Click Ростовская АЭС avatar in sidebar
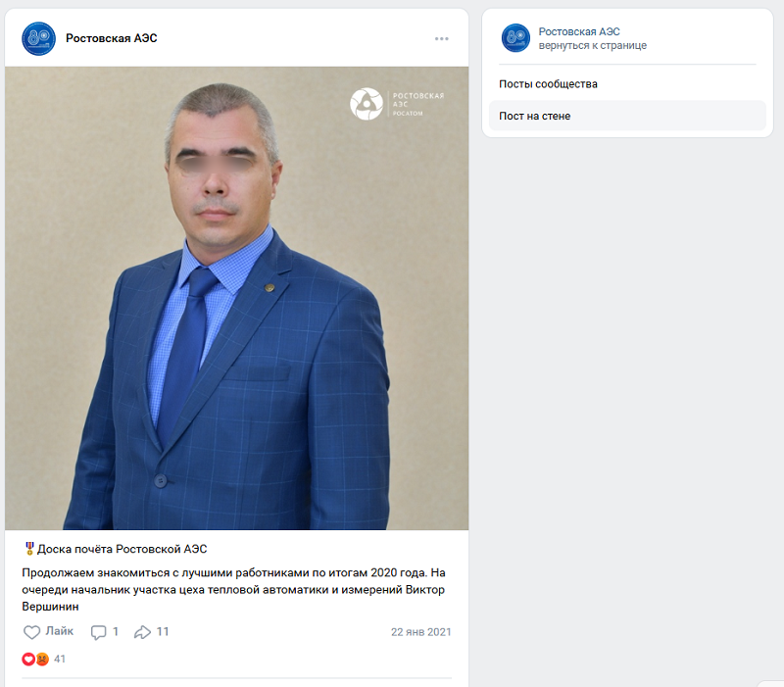784x687 pixels. (x=515, y=38)
